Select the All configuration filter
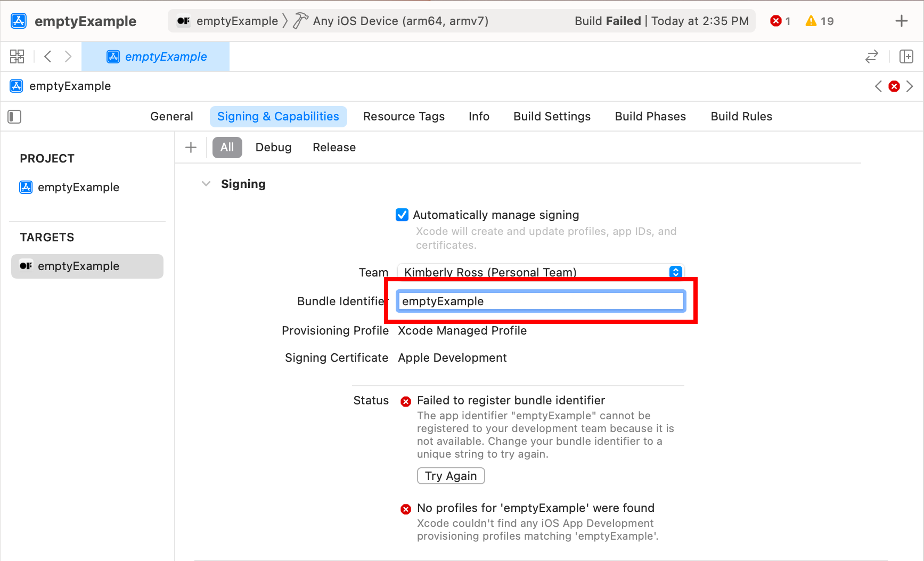 227,148
